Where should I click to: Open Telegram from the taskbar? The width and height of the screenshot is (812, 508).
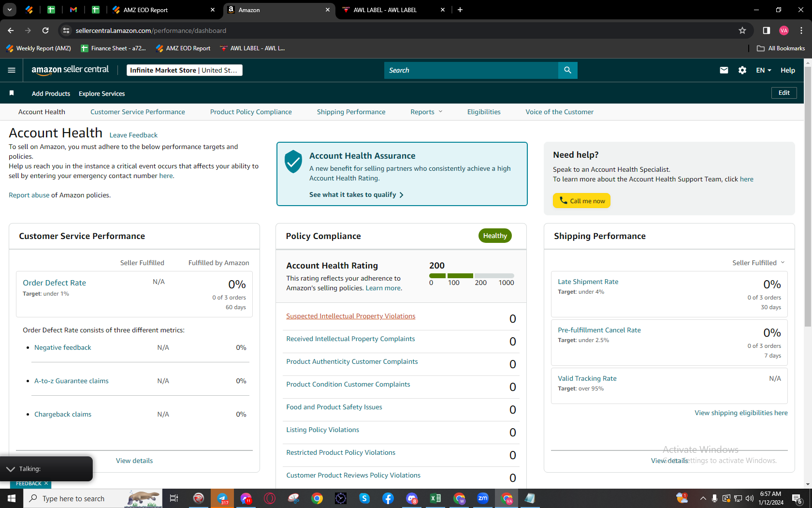[222, 498]
